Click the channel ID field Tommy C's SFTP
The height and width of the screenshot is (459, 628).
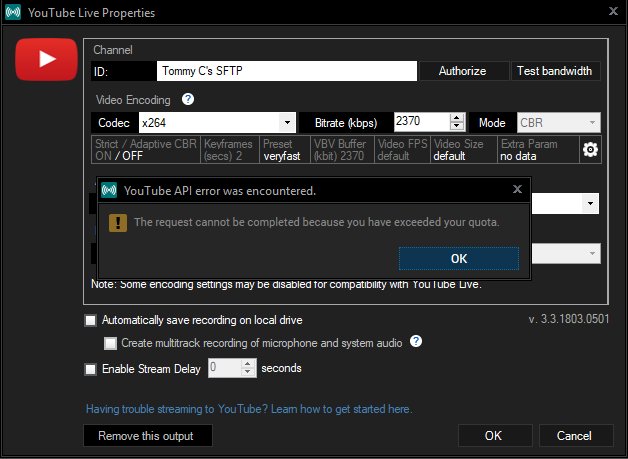287,71
